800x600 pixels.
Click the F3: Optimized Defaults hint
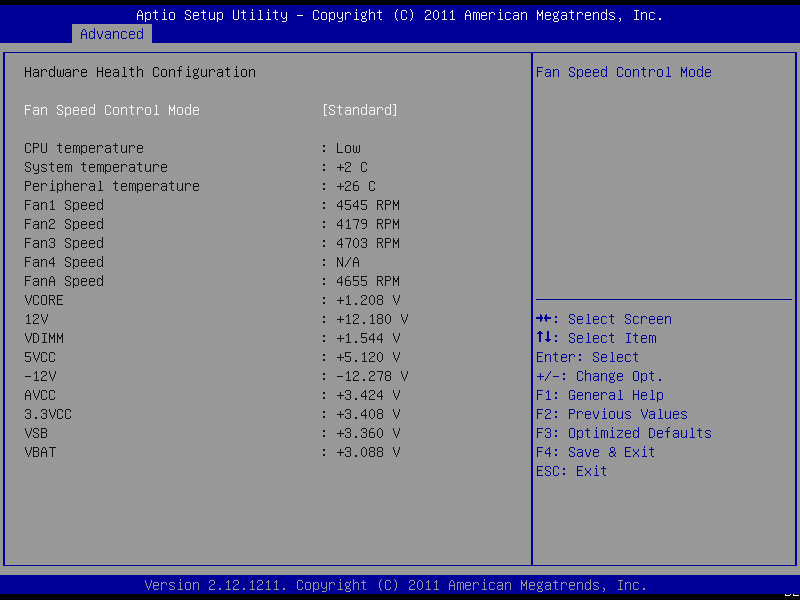[x=623, y=433]
